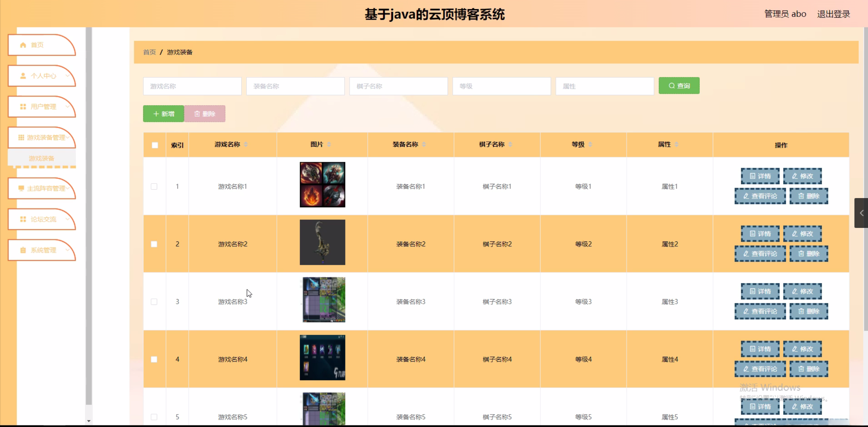Click the green 查询 search button
Screen dimensions: 868x427
pos(679,86)
